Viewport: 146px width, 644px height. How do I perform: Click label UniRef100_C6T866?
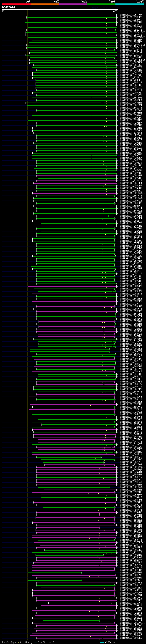[131, 65]
